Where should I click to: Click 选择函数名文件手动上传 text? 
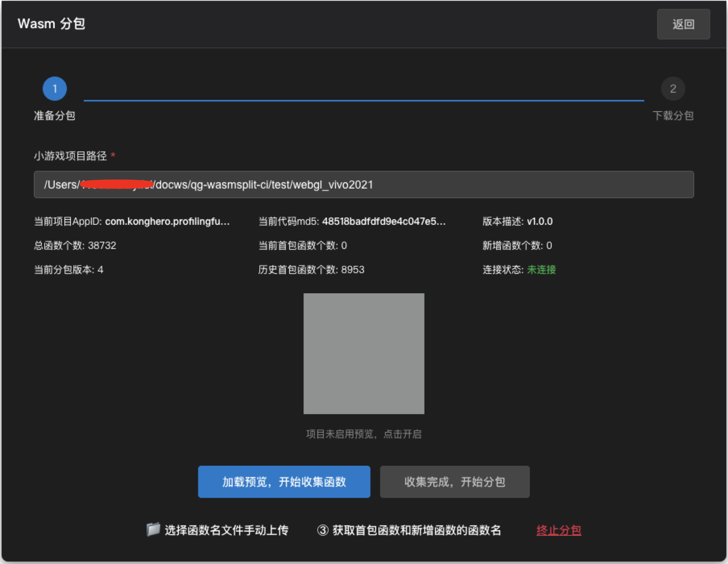226,530
